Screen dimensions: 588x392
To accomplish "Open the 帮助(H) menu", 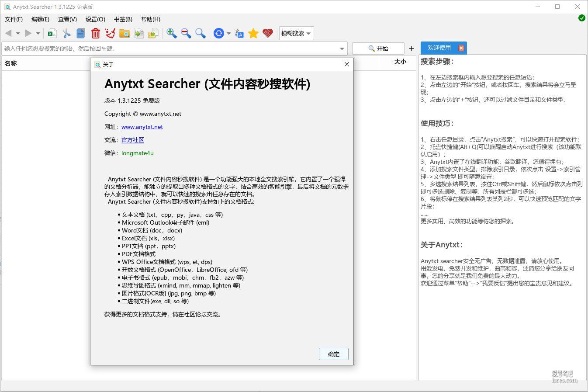I will coord(151,19).
